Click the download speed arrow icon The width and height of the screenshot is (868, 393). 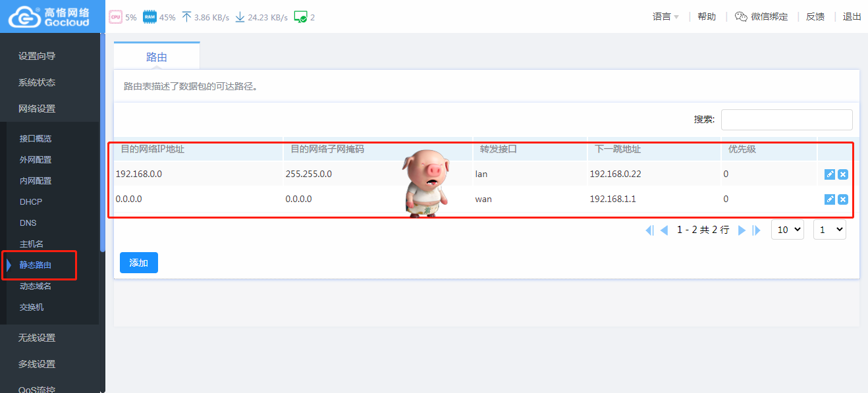tap(240, 17)
